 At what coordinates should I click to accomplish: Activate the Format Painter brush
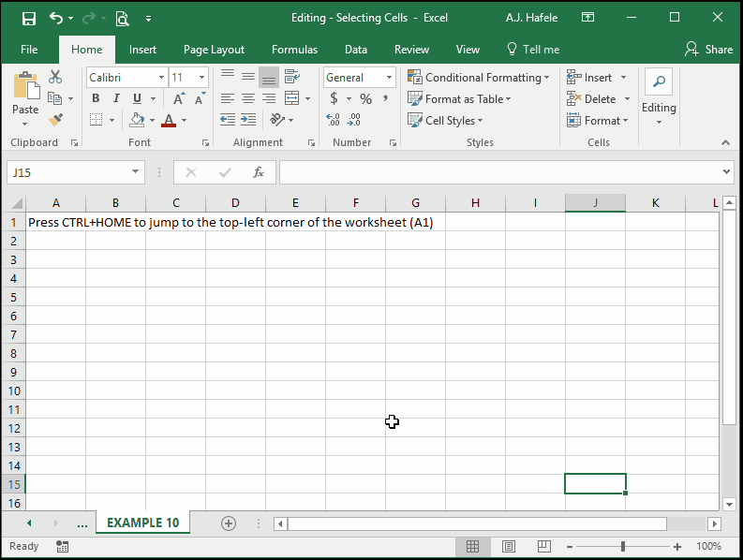click(55, 119)
